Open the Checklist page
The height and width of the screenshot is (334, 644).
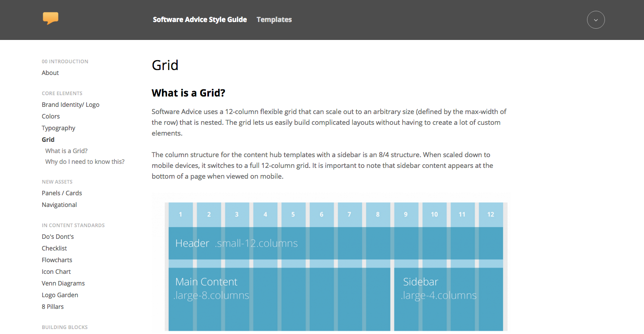click(x=54, y=248)
